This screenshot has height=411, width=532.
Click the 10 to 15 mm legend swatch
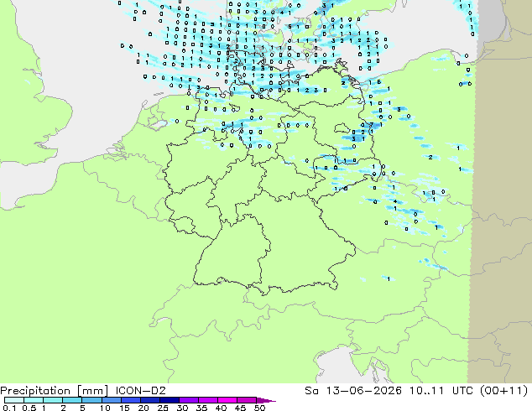[111, 400]
